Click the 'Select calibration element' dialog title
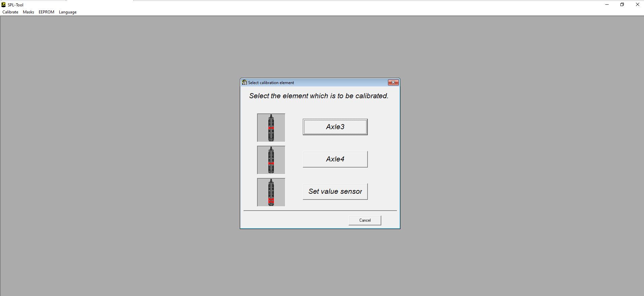Viewport: 644px width, 296px height. (x=271, y=83)
